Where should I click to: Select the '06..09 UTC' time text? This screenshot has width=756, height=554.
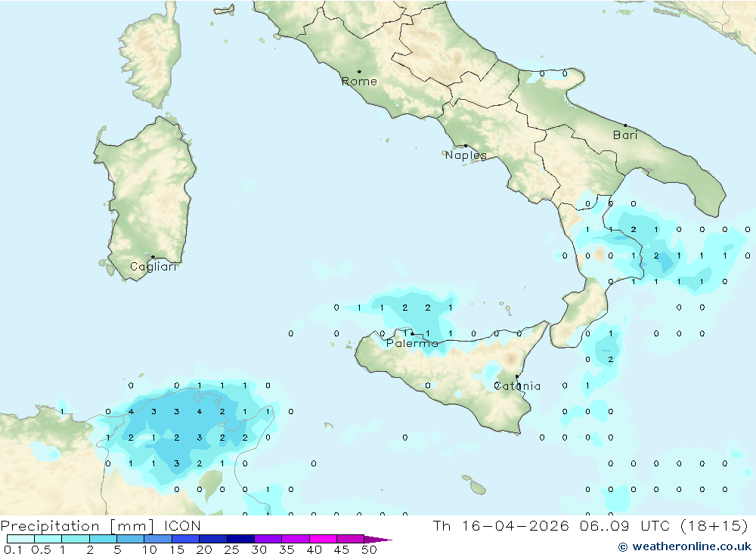pos(624,525)
